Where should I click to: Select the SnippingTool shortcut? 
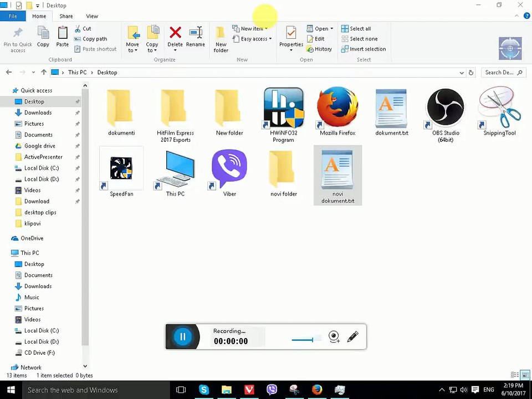pos(499,112)
